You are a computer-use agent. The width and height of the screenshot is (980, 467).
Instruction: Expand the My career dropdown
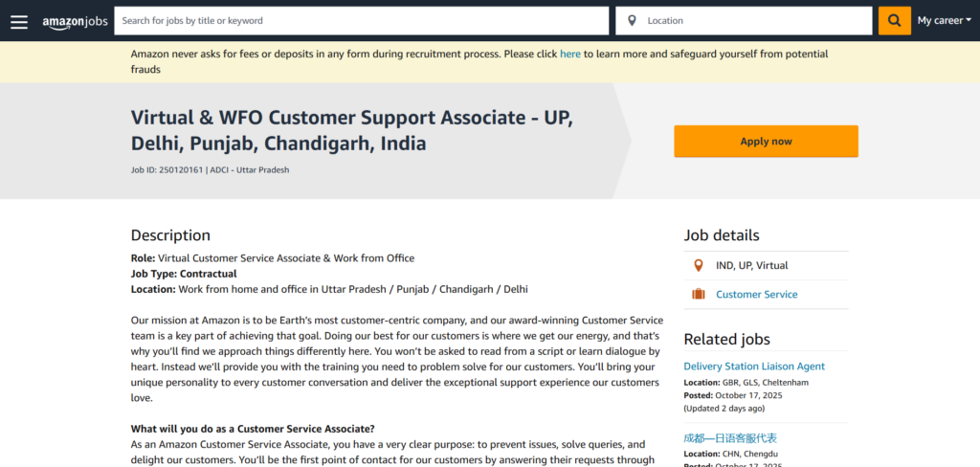(x=944, y=20)
